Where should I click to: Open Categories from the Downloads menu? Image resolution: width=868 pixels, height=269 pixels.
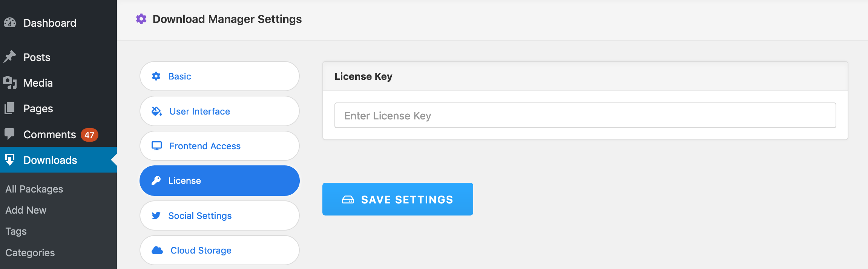click(30, 252)
